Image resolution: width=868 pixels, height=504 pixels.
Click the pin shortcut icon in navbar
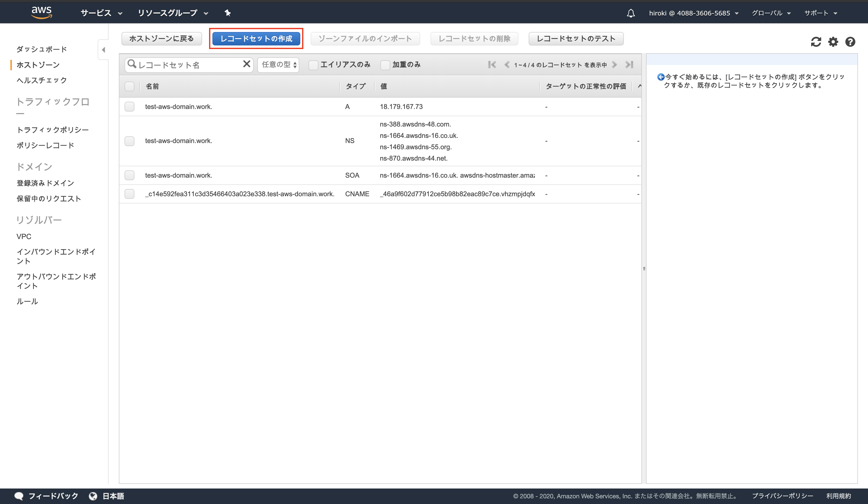227,13
